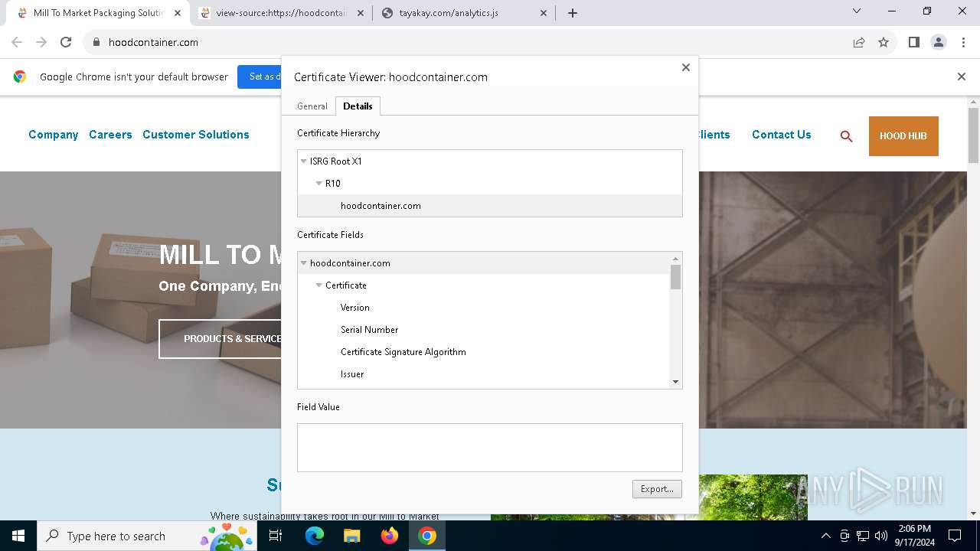This screenshot has width=980, height=551.
Task: Select the Details certificate tab
Action: (358, 106)
